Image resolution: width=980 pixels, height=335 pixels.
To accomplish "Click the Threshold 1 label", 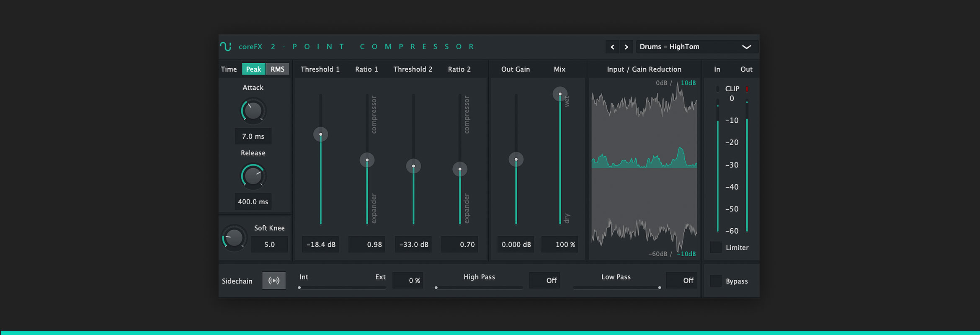I will tap(320, 69).
